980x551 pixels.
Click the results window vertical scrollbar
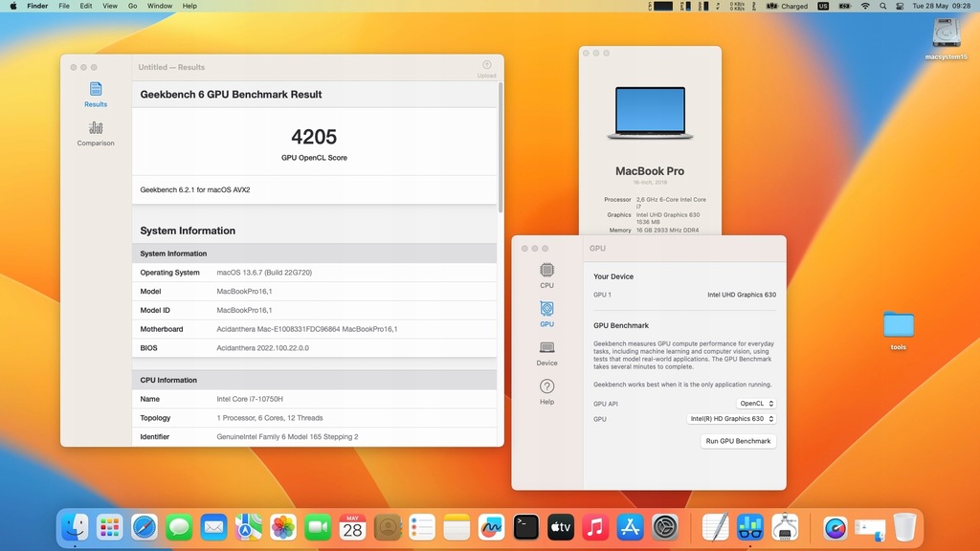point(500,148)
